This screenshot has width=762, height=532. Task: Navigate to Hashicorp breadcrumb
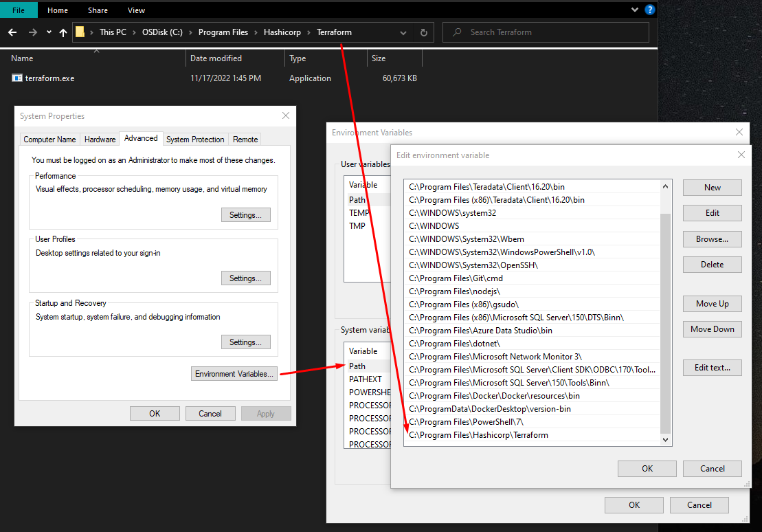pos(282,32)
